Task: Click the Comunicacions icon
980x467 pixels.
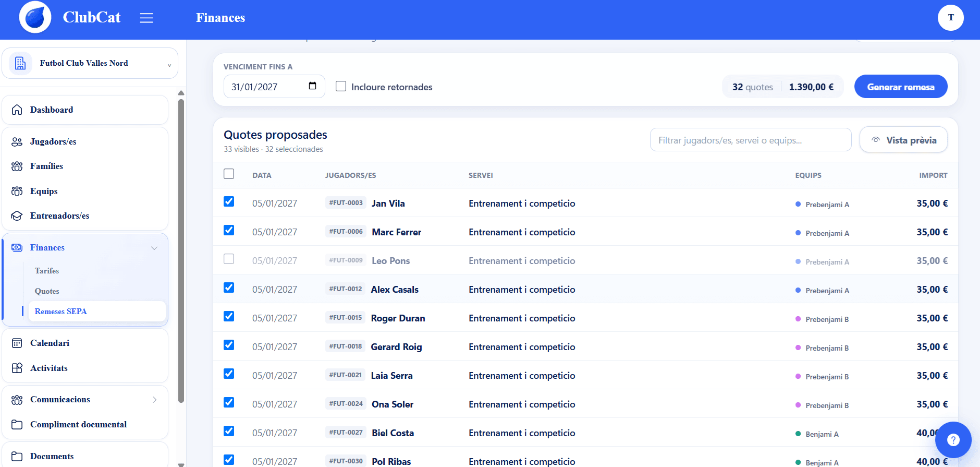Action: 17,400
